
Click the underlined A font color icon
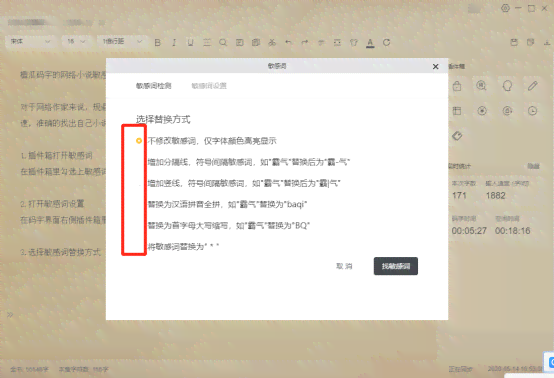[x=370, y=43]
